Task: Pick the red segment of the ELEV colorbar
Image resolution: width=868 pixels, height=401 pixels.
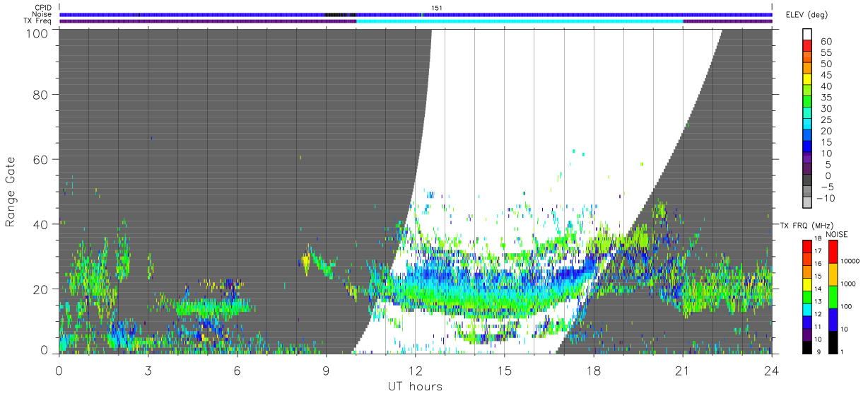Action: (x=807, y=46)
